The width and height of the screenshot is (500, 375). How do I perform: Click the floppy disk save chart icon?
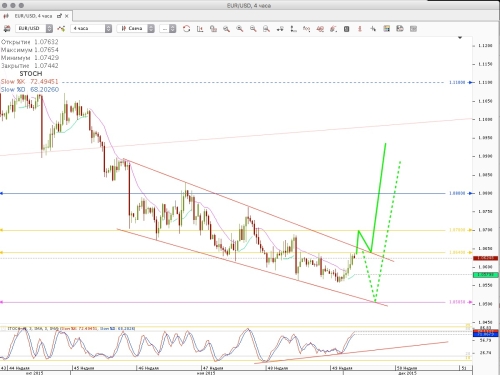coord(400,29)
